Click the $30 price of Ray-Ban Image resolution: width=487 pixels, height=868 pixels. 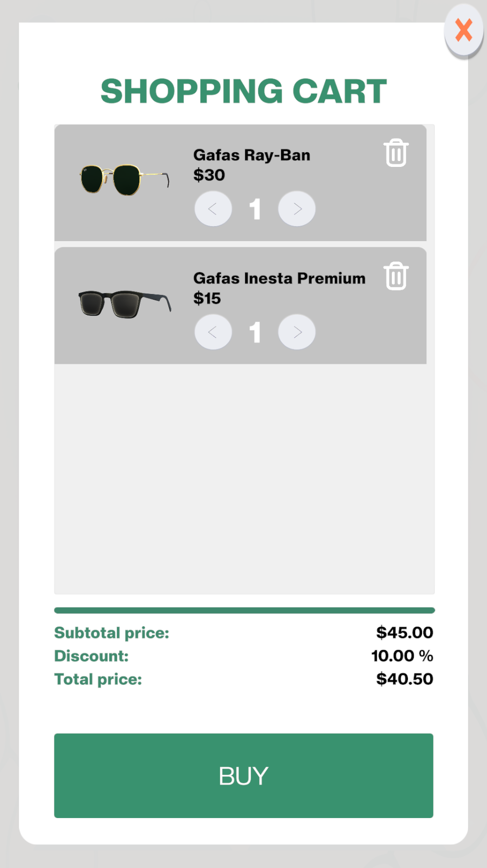(209, 175)
